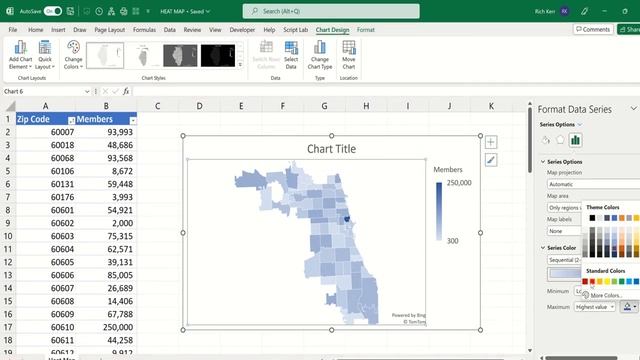Click the Change Chart Type button
This screenshot has width=640, height=360.
(x=320, y=55)
